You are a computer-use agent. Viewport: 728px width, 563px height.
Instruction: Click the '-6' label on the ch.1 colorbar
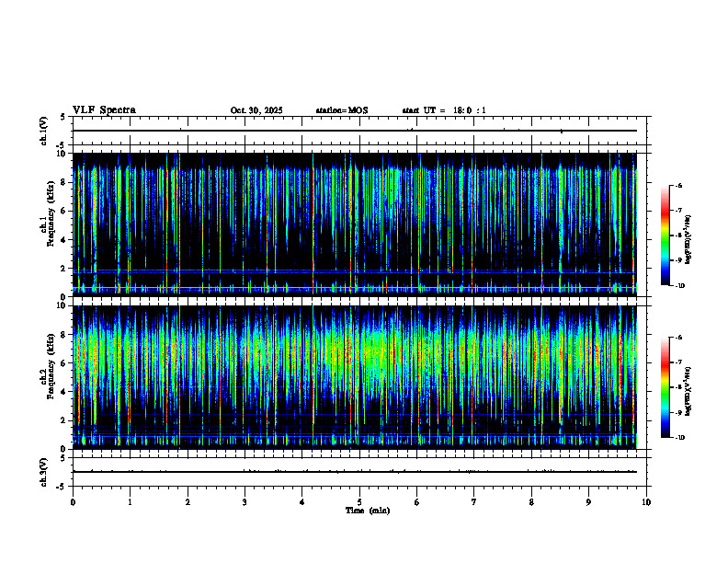click(678, 185)
